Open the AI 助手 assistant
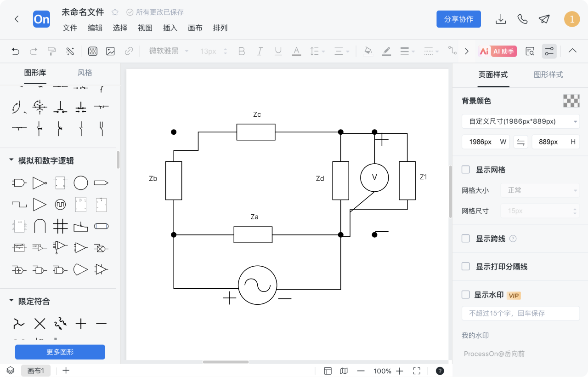The image size is (588, 377). pyautogui.click(x=498, y=51)
